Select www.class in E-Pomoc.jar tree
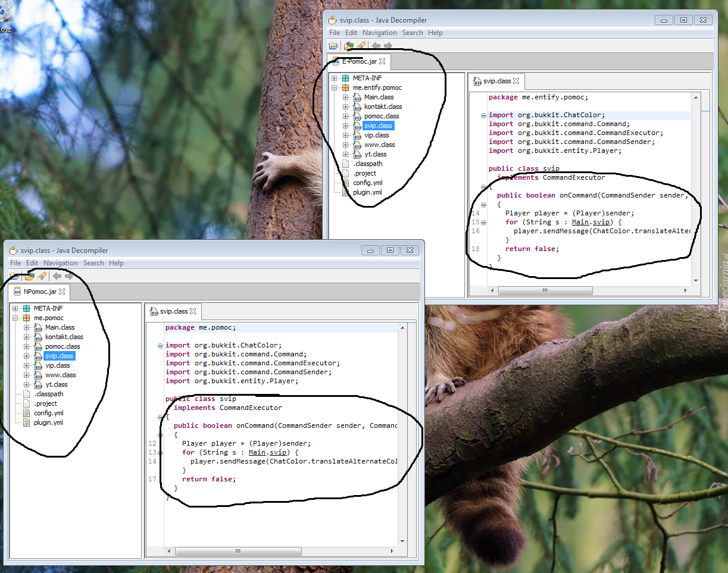The height and width of the screenshot is (573, 728). coord(379,145)
